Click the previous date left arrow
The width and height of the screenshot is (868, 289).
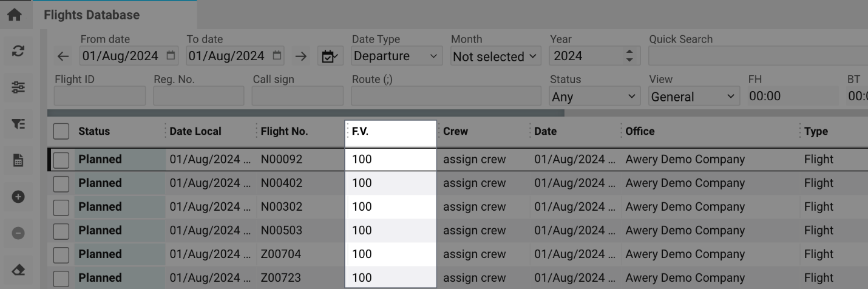63,56
